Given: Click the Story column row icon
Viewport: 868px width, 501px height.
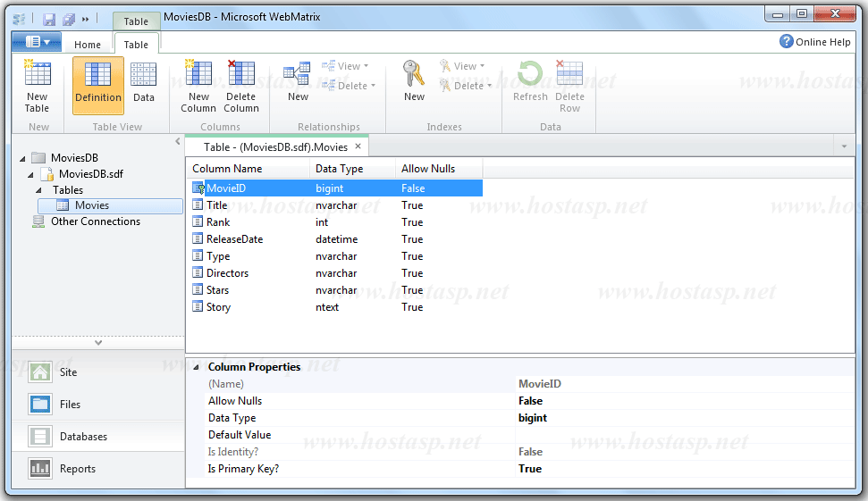Looking at the screenshot, I should point(198,307).
